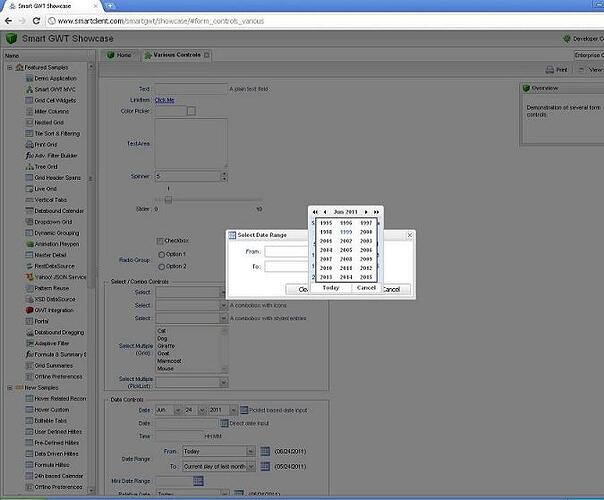604x500 pixels.
Task: Open the Jun month dropdown in Date
Action: tap(178, 411)
